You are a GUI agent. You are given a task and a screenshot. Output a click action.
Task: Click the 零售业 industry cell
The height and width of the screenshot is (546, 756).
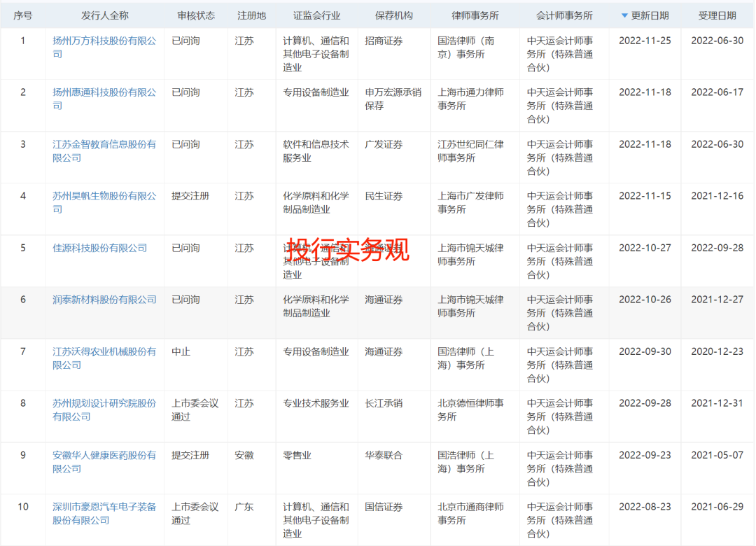coord(297,455)
